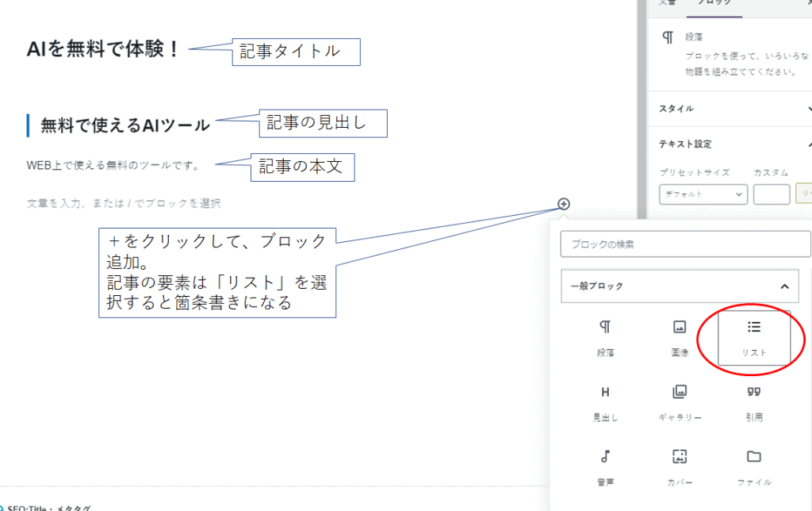
Task: Open the プリセットサイズ dropdown
Action: pyautogui.click(x=703, y=194)
